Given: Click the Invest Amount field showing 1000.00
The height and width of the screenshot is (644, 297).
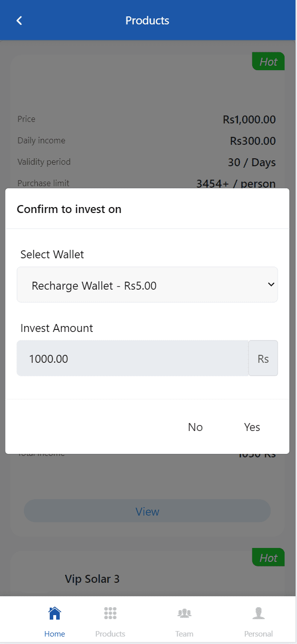Looking at the screenshot, I should click(133, 358).
